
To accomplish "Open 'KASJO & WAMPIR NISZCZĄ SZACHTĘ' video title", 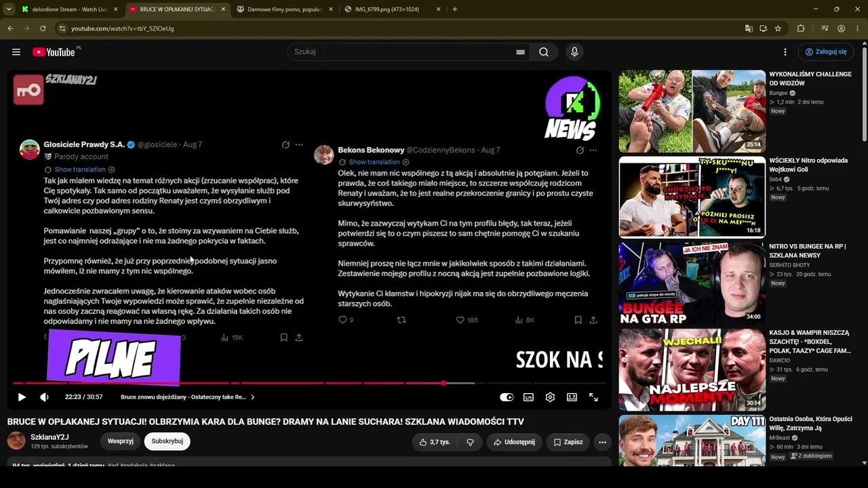I will click(x=810, y=342).
